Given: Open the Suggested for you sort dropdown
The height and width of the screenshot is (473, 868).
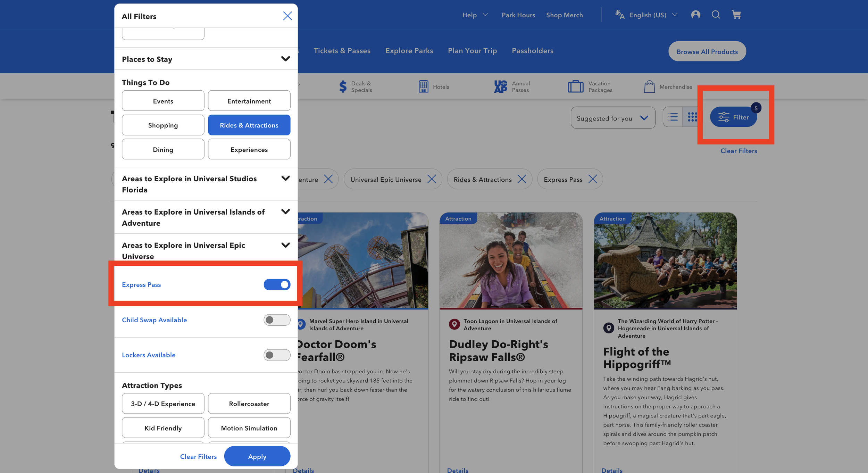Looking at the screenshot, I should [613, 118].
